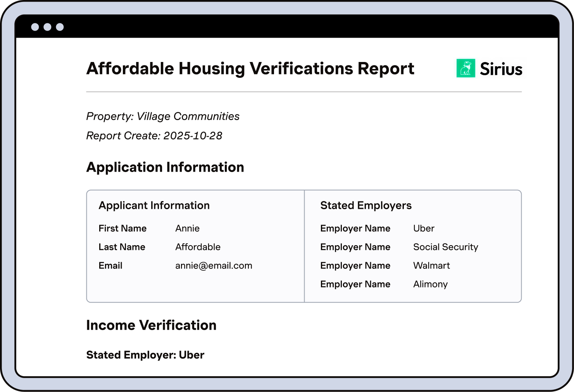574x392 pixels.
Task: Click the Sirius brand name text
Action: (501, 69)
